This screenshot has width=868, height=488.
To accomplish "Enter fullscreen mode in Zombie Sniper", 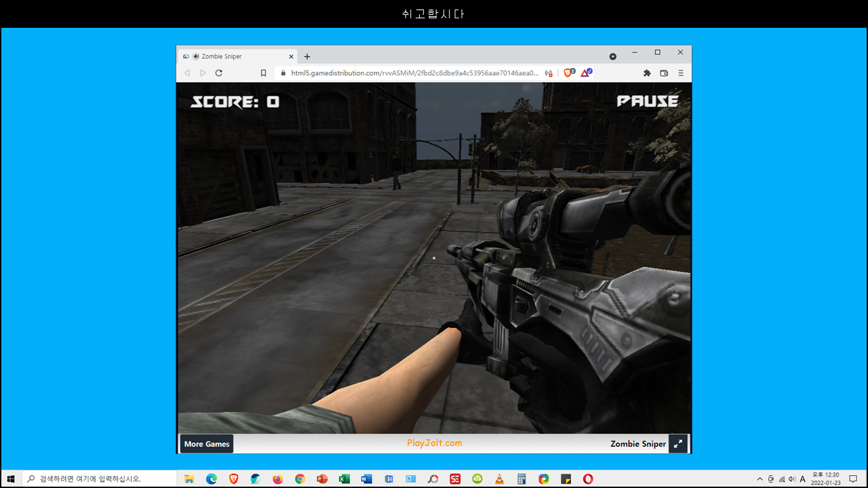I will click(678, 444).
